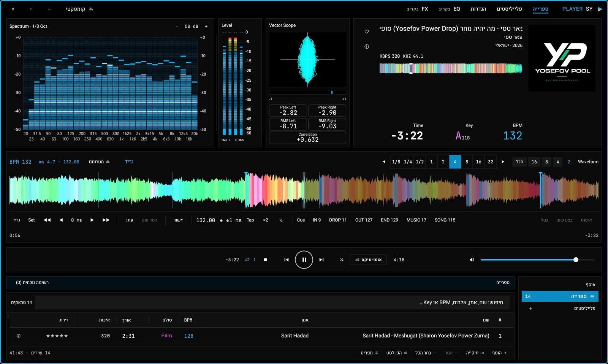
Task: Open the FX tab in top bar
Action: pyautogui.click(x=417, y=9)
